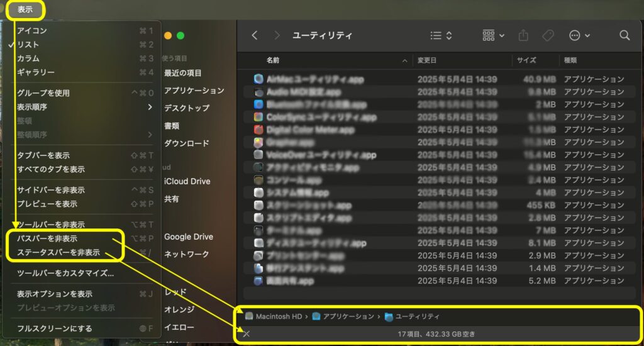Open the search magnifier in Finder toolbar
644x346 pixels.
click(x=625, y=36)
